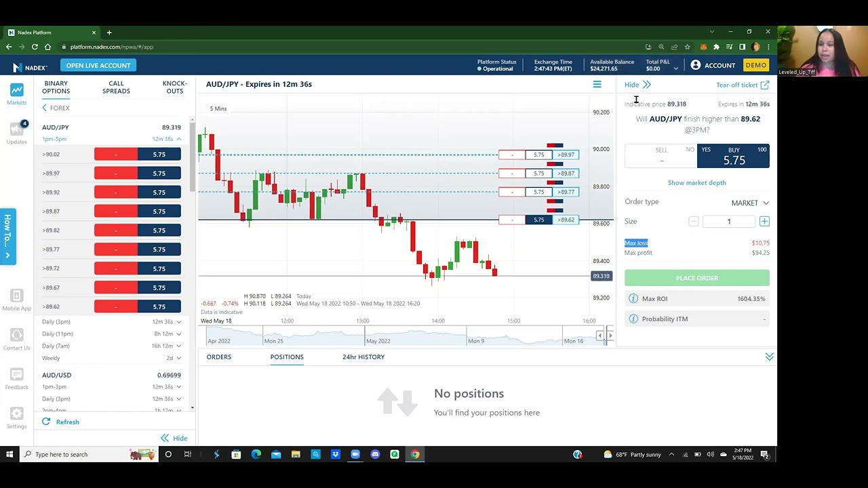Screen dimensions: 868x488
Task: Open the Updates sidebar icon
Action: [x=16, y=133]
